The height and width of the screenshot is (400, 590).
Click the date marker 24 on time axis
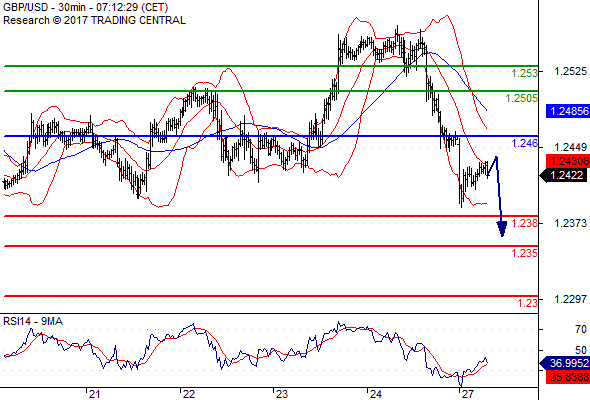click(375, 394)
